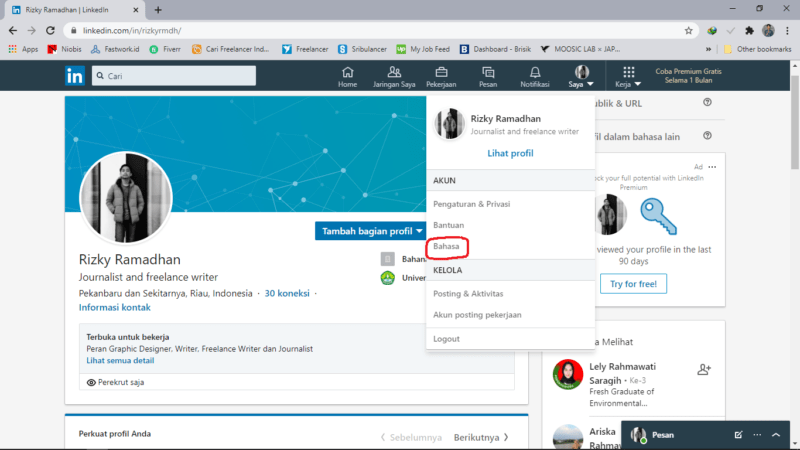Go to Sebelumnya previous suggestion
Image resolution: width=800 pixels, height=450 pixels.
tap(411, 437)
